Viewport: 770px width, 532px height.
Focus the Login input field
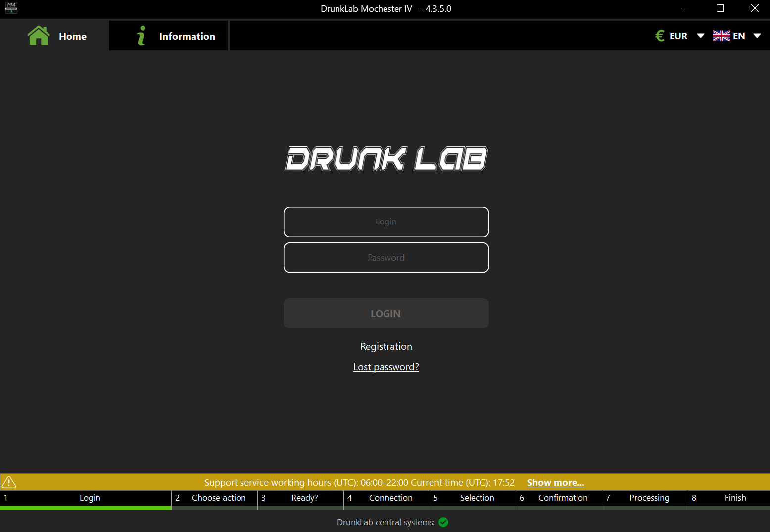click(386, 222)
